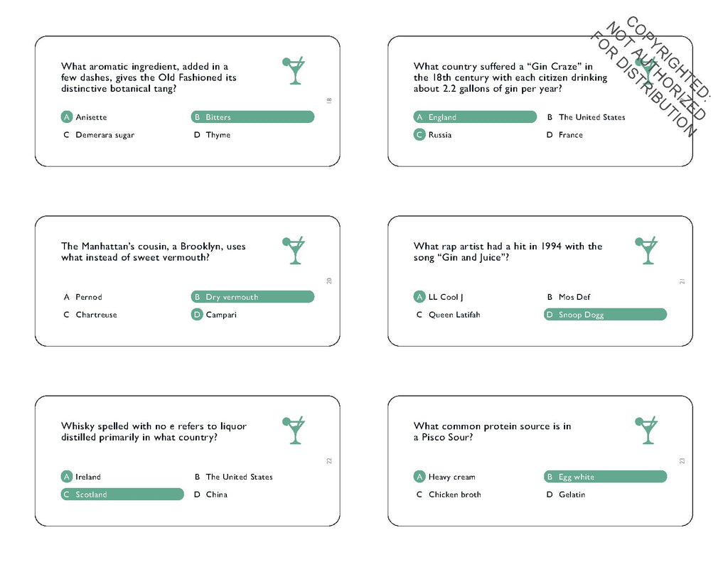
Task: Click the cocktail icon on Pisco Sour card
Action: pyautogui.click(x=646, y=430)
